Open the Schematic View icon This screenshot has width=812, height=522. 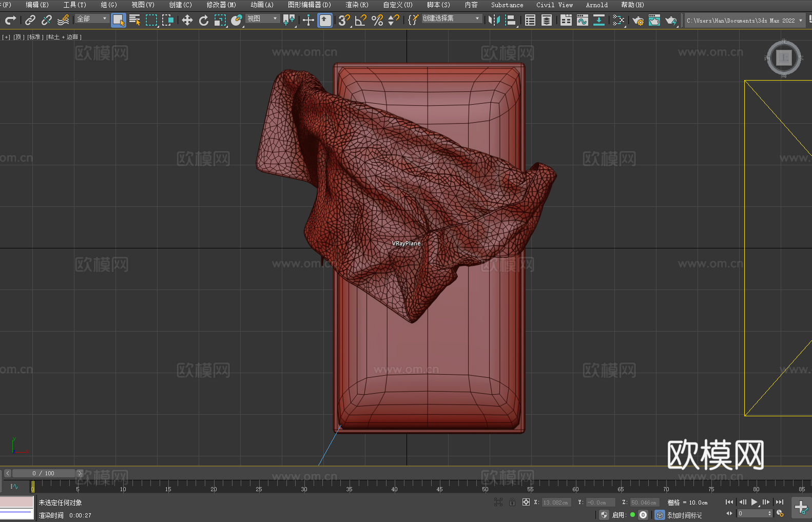tap(599, 20)
